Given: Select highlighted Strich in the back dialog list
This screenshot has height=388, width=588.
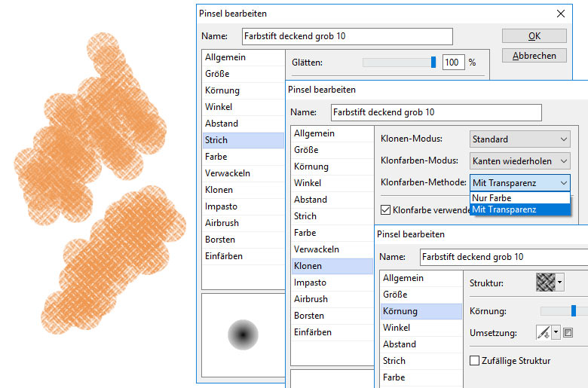Looking at the screenshot, I should tap(243, 140).
